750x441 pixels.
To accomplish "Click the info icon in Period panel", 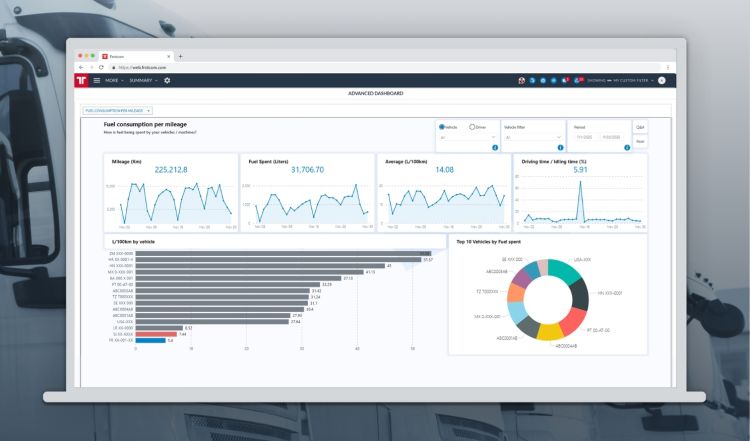I will [627, 148].
